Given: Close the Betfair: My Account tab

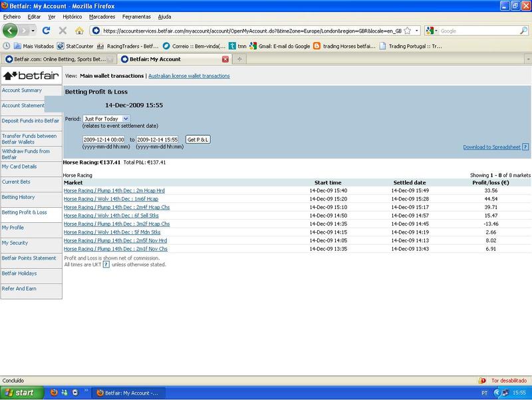Looking at the screenshot, I should (225, 59).
